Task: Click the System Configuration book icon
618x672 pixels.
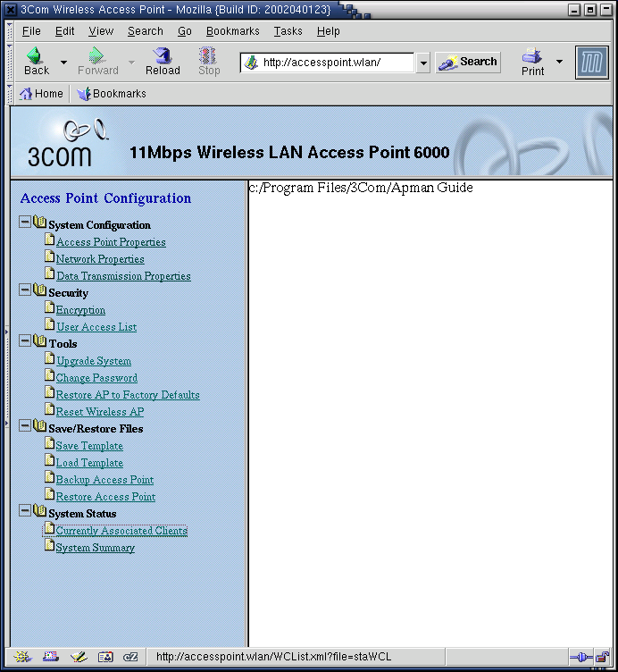Action: point(39,222)
